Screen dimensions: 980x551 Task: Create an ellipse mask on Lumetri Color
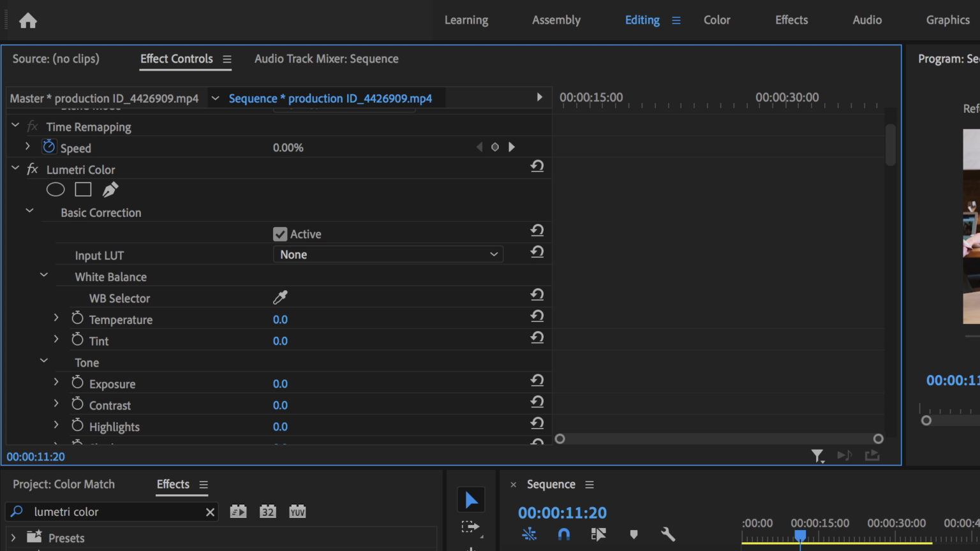click(56, 189)
